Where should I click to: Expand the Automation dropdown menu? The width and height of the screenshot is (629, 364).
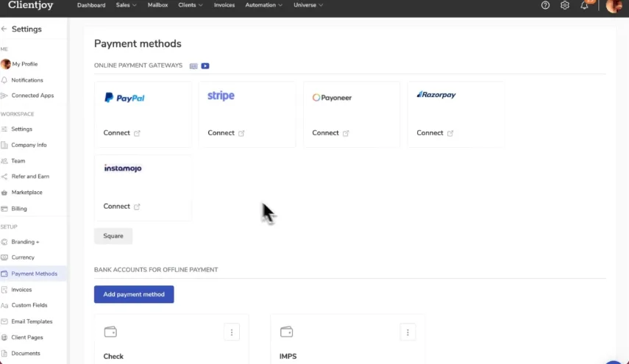(263, 5)
